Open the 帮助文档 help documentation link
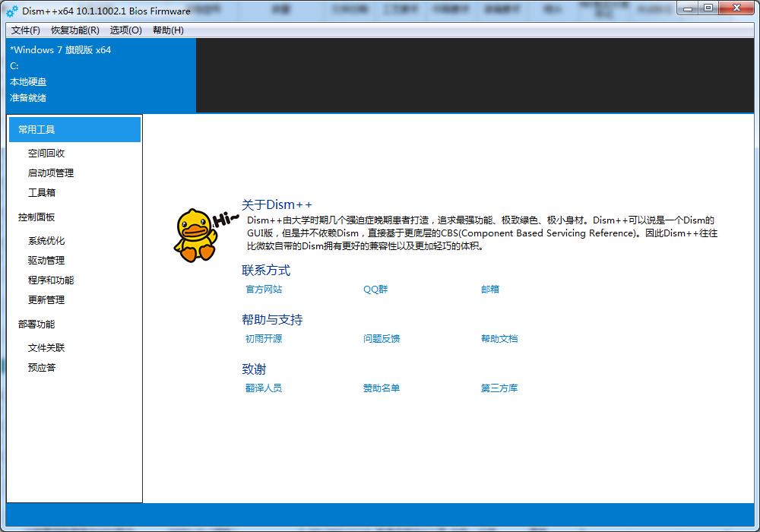 (x=499, y=339)
